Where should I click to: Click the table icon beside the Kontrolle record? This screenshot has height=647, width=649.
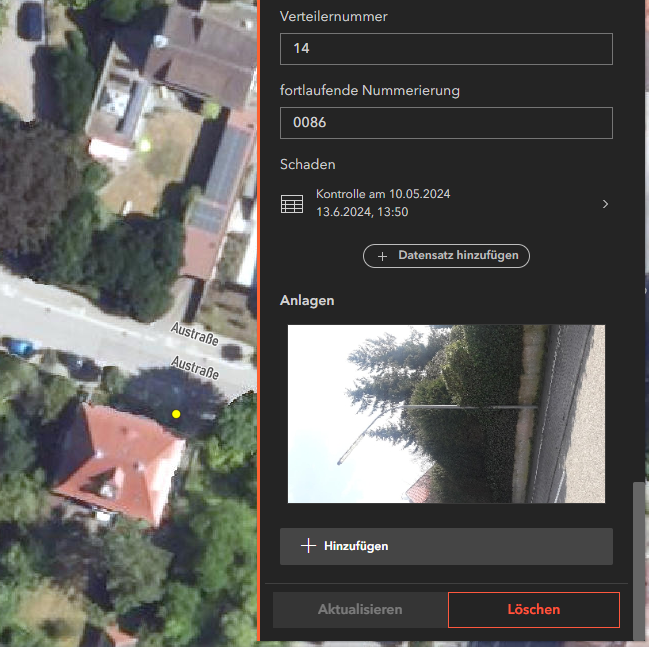tap(292, 204)
